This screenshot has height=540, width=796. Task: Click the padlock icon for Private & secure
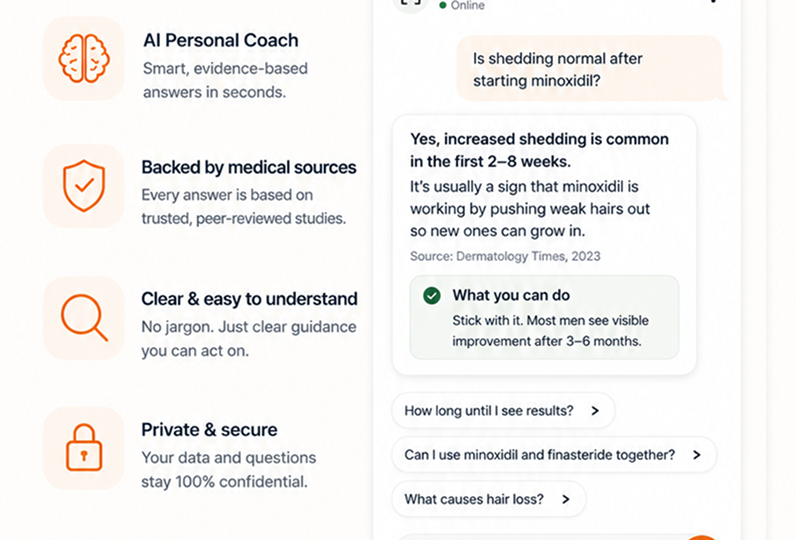point(84,448)
